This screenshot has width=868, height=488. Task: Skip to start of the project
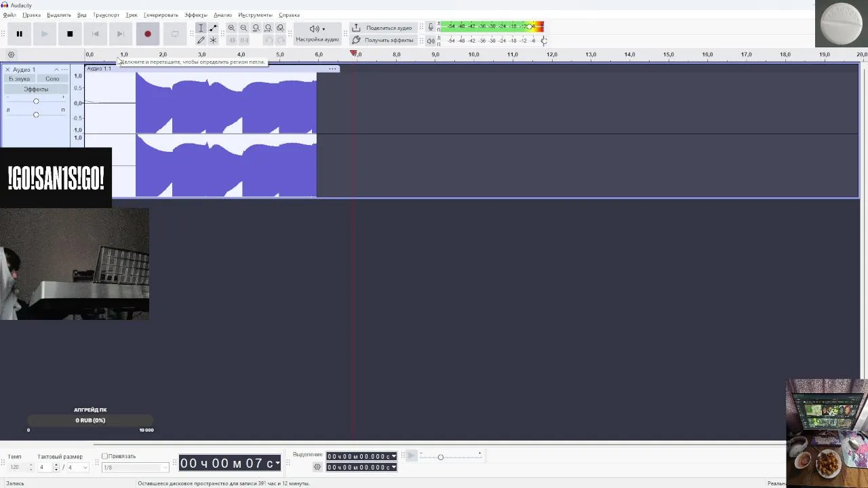(95, 34)
